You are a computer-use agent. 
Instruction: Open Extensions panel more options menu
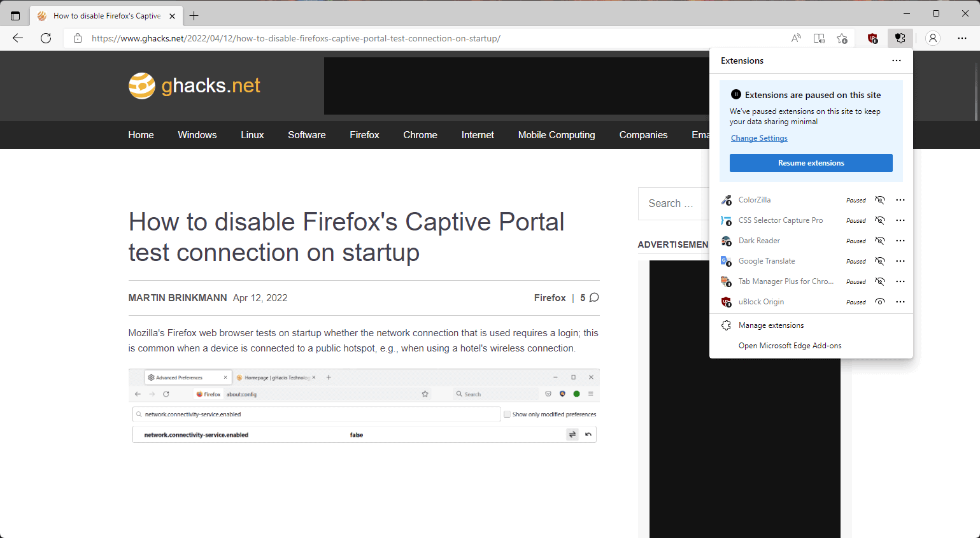[897, 60]
